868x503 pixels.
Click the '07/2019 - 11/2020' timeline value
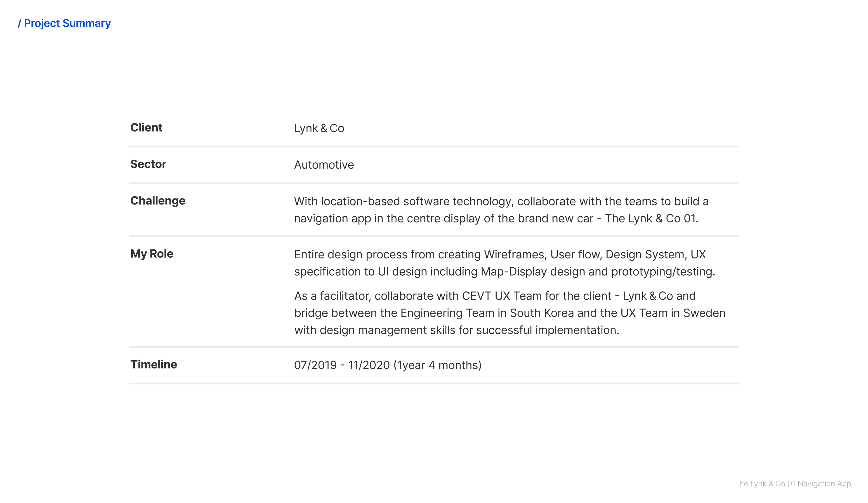388,365
